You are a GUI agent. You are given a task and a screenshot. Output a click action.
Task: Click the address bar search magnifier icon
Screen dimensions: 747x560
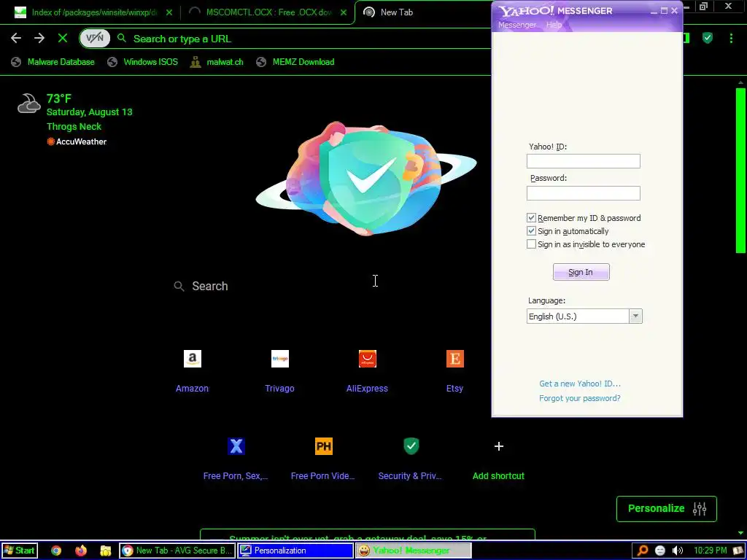[x=122, y=38]
